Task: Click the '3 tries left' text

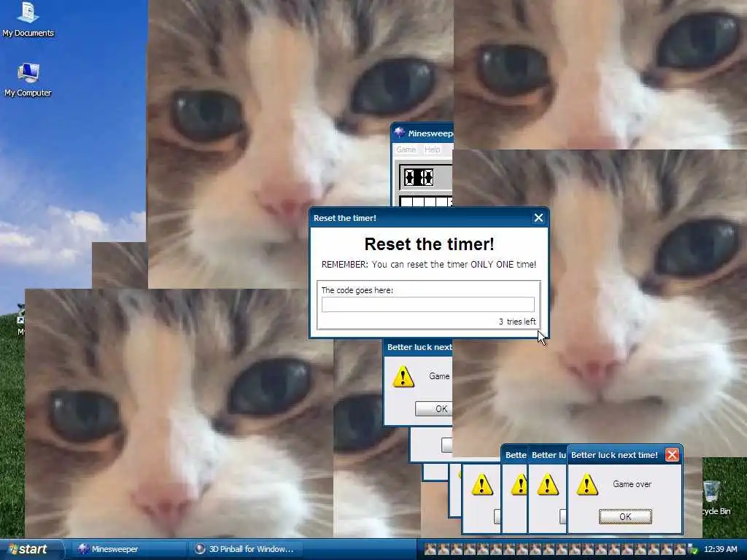Action: point(517,322)
